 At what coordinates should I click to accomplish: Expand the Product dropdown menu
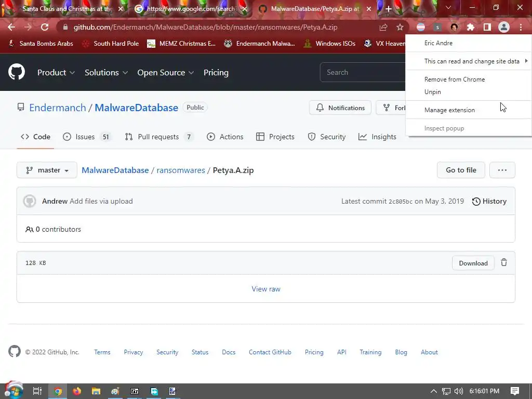click(x=56, y=72)
